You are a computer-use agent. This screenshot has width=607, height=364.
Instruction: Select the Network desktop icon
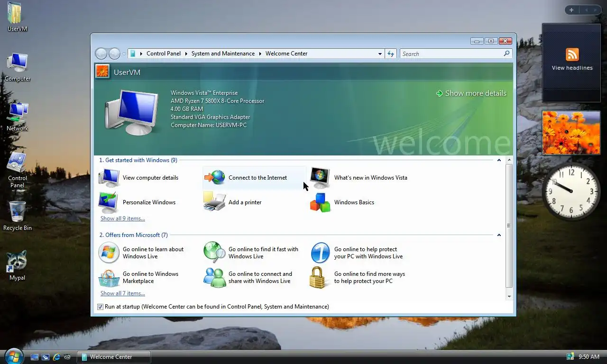(x=18, y=117)
